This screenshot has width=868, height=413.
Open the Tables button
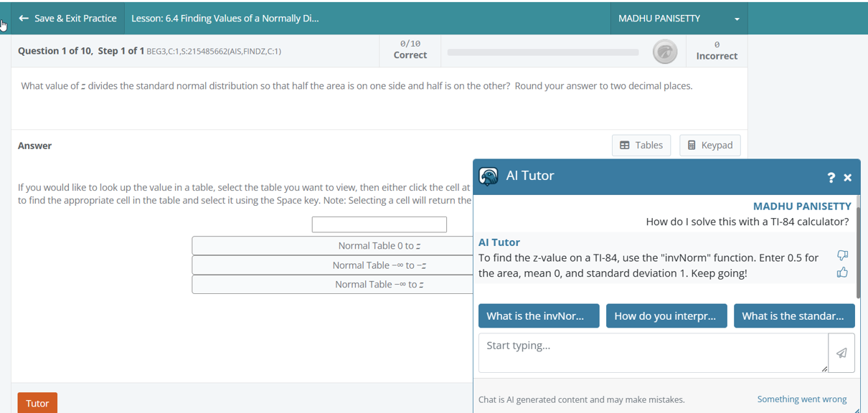click(x=641, y=145)
